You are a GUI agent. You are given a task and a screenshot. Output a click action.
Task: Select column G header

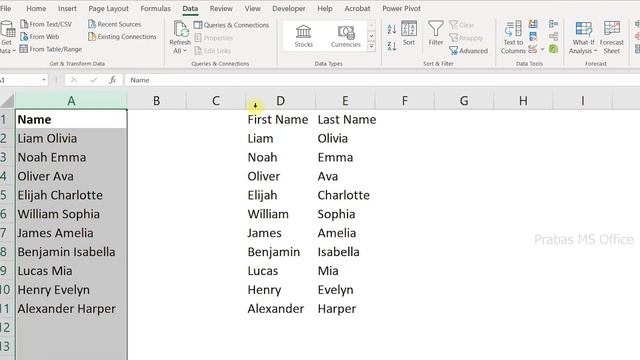(464, 100)
